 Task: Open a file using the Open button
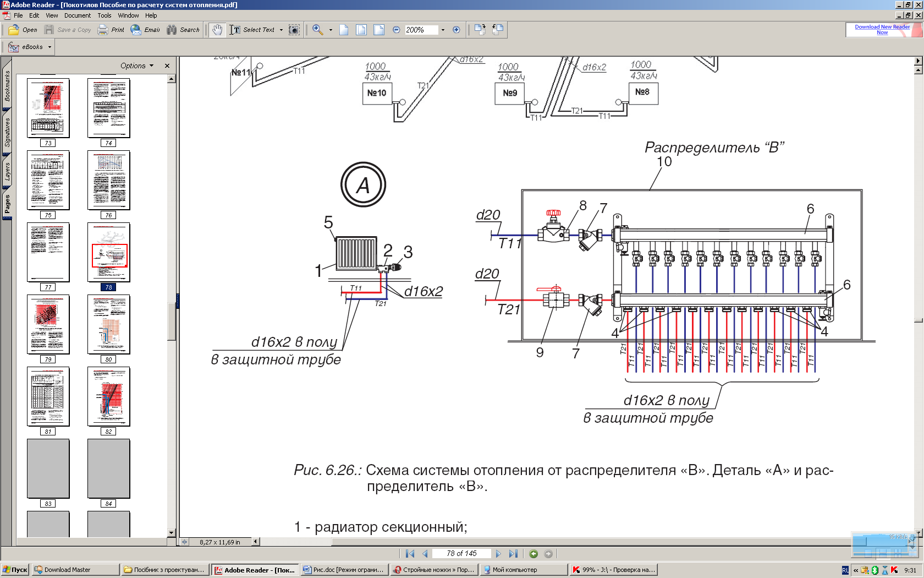23,30
